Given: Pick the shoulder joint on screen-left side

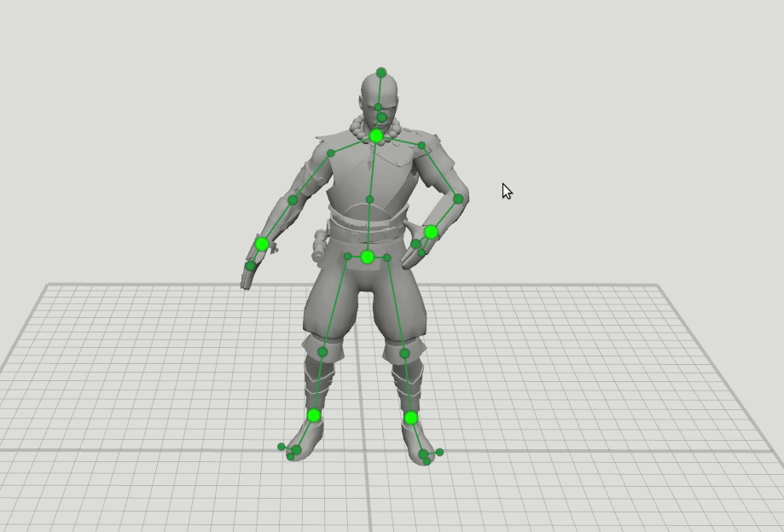Looking at the screenshot, I should tap(331, 153).
